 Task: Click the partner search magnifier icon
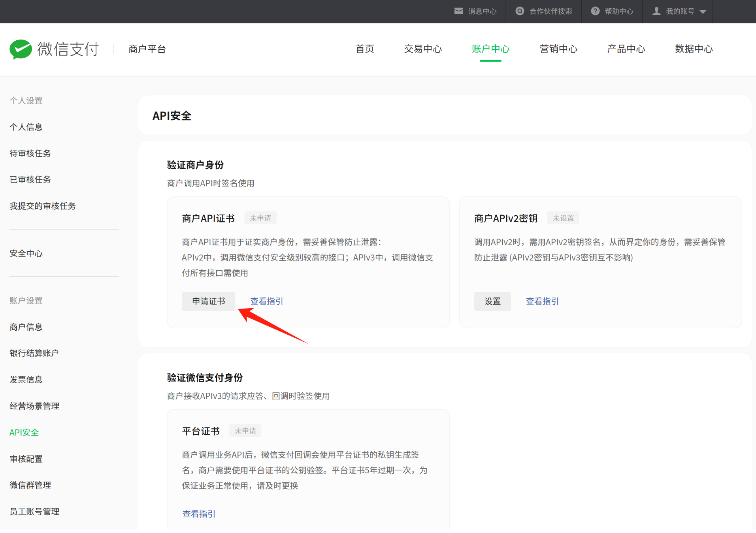[520, 11]
